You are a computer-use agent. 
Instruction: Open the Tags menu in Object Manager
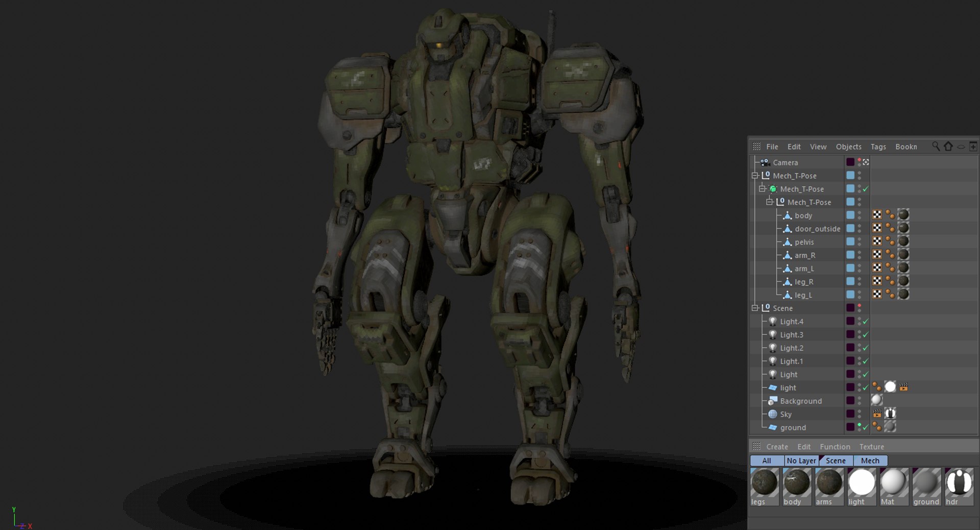(x=878, y=147)
